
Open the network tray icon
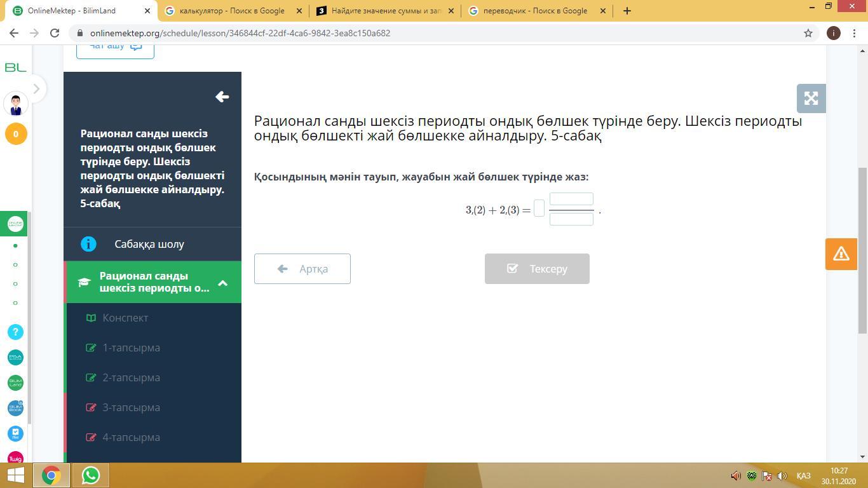point(767,475)
